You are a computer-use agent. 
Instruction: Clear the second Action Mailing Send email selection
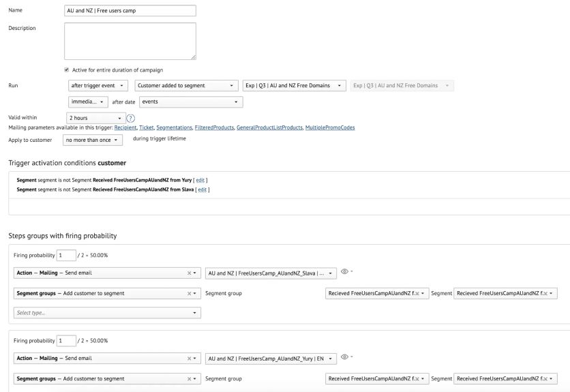tap(189, 359)
